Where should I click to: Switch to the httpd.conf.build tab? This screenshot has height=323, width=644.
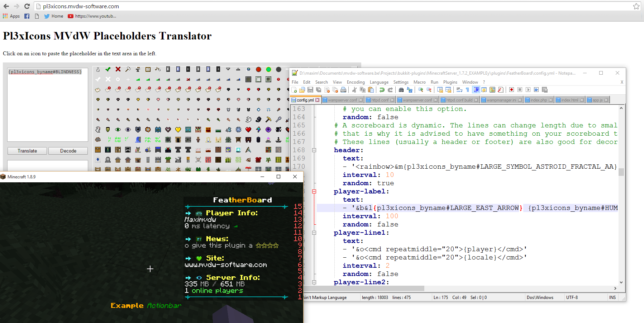459,100
